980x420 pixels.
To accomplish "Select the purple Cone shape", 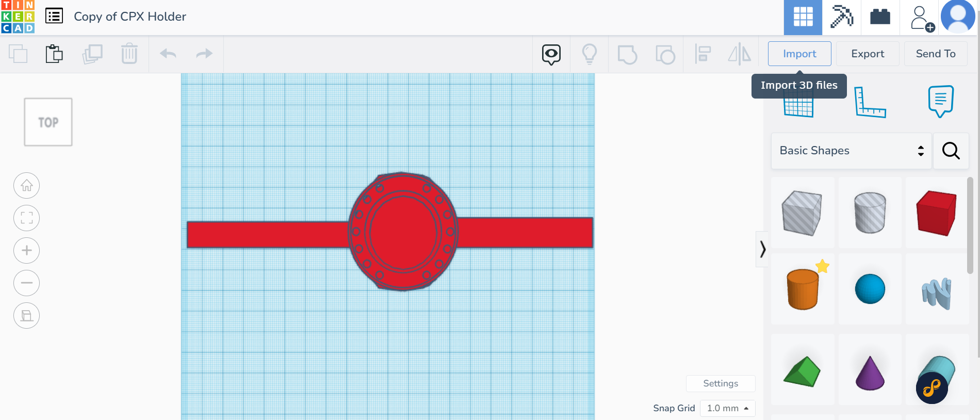I will [870, 370].
